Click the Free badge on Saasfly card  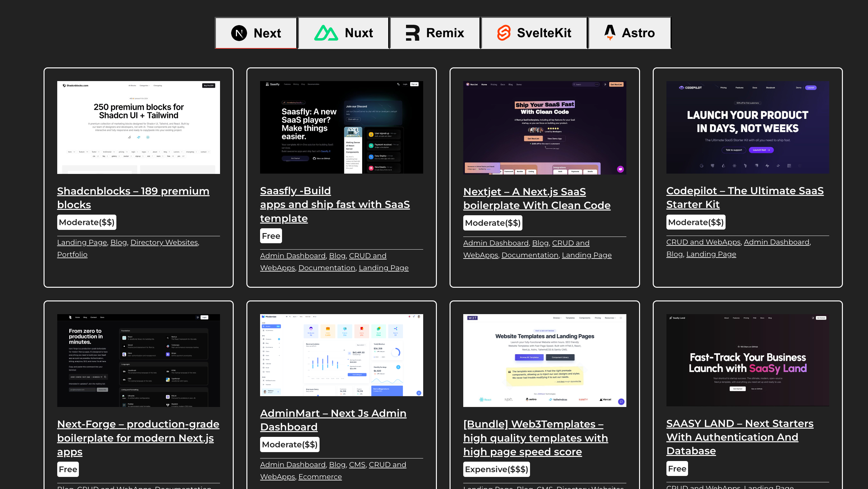(x=271, y=236)
